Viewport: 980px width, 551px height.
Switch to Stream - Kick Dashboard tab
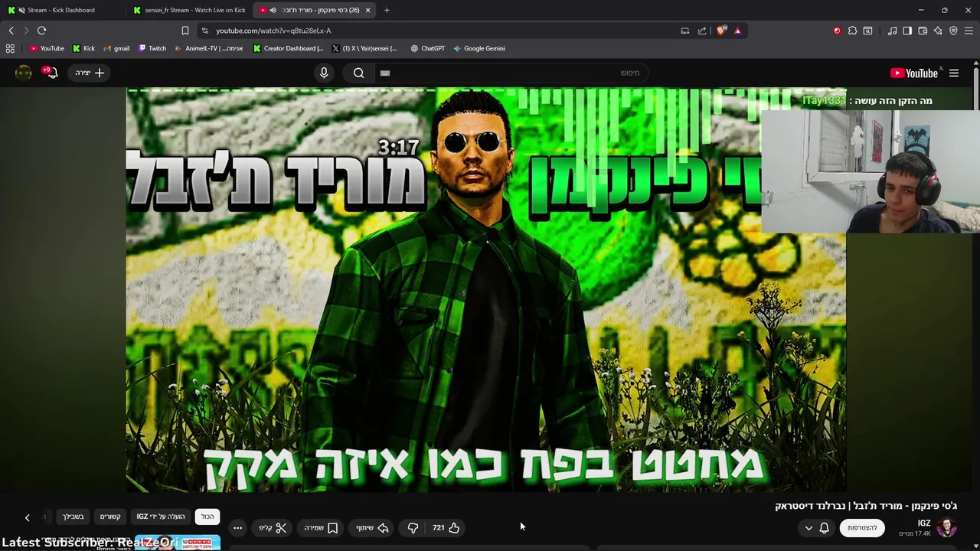[x=61, y=10]
